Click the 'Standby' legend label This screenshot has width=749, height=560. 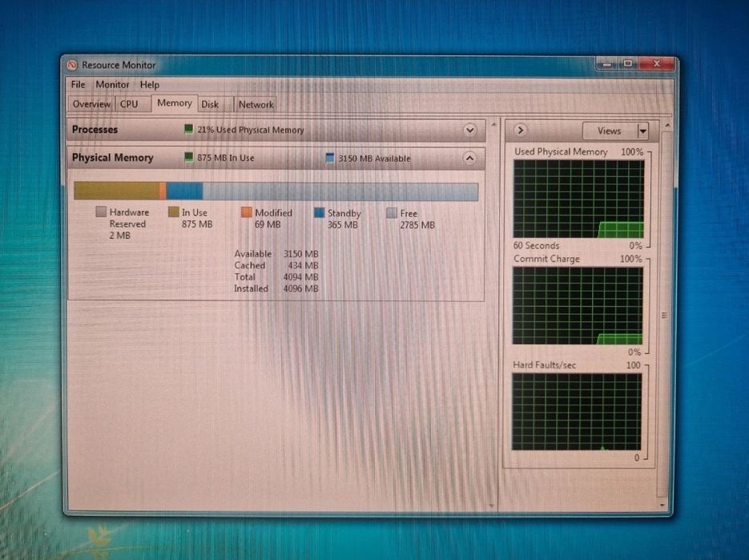point(344,213)
